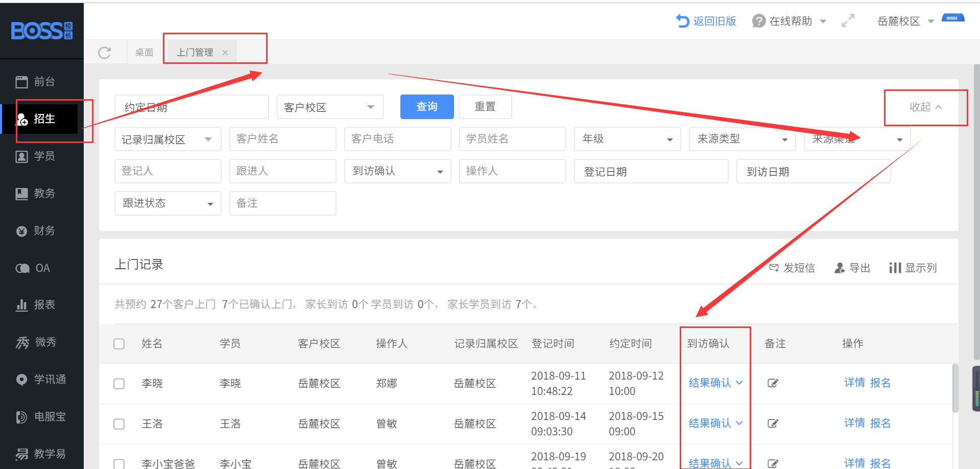This screenshot has width=980, height=469.
Task: Edit the 备注 note for 李小宝爸爸 row
Action: point(773,463)
